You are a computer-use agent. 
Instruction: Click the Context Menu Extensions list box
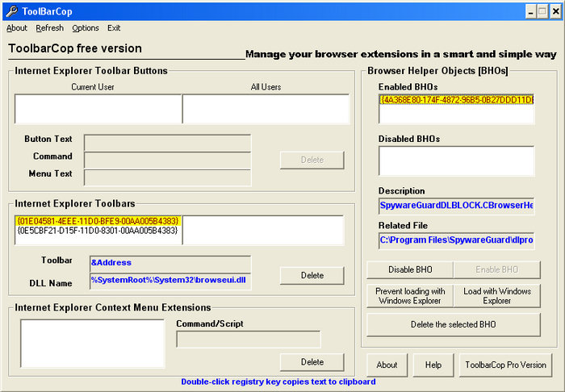click(x=93, y=344)
